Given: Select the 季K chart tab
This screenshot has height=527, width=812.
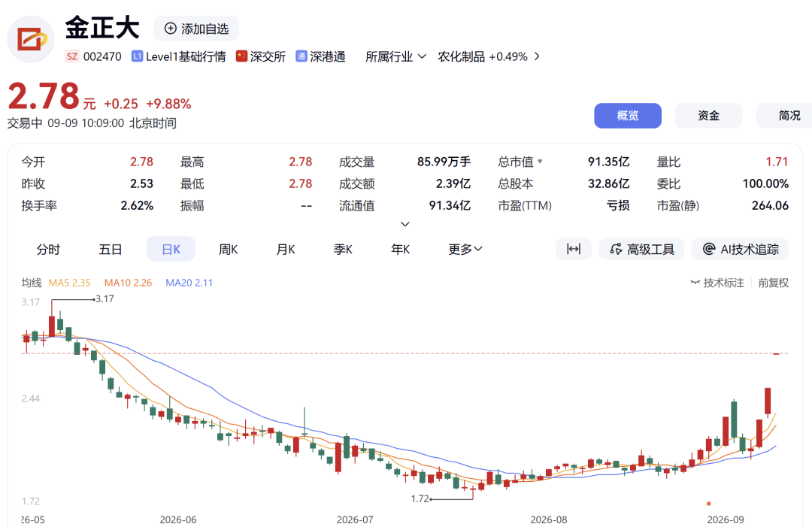Looking at the screenshot, I should point(343,249).
